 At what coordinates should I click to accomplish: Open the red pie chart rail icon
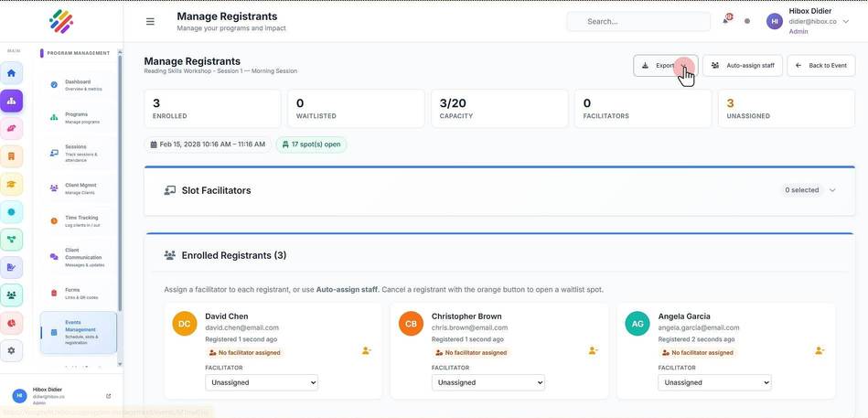click(x=11, y=323)
